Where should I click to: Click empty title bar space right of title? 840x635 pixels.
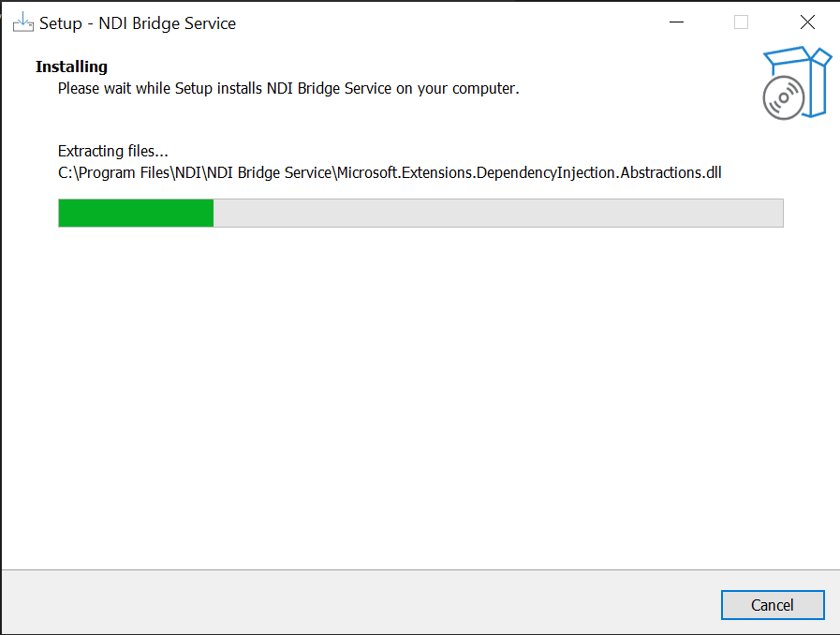(x=449, y=22)
